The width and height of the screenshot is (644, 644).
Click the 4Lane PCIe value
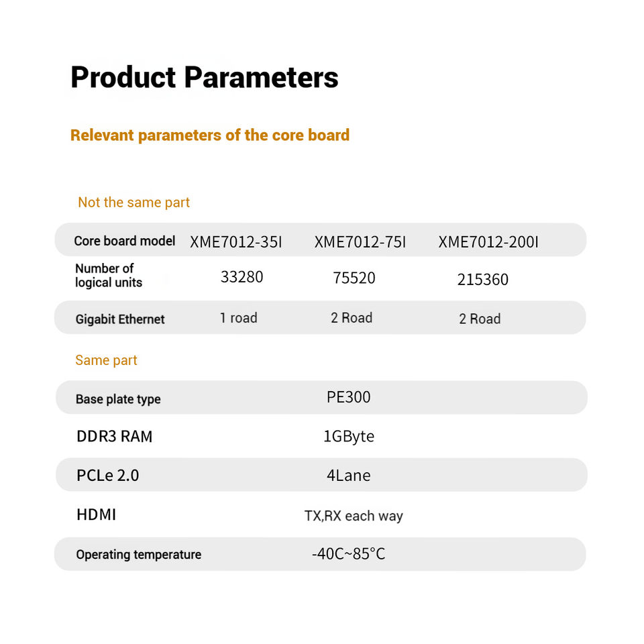[x=348, y=476]
